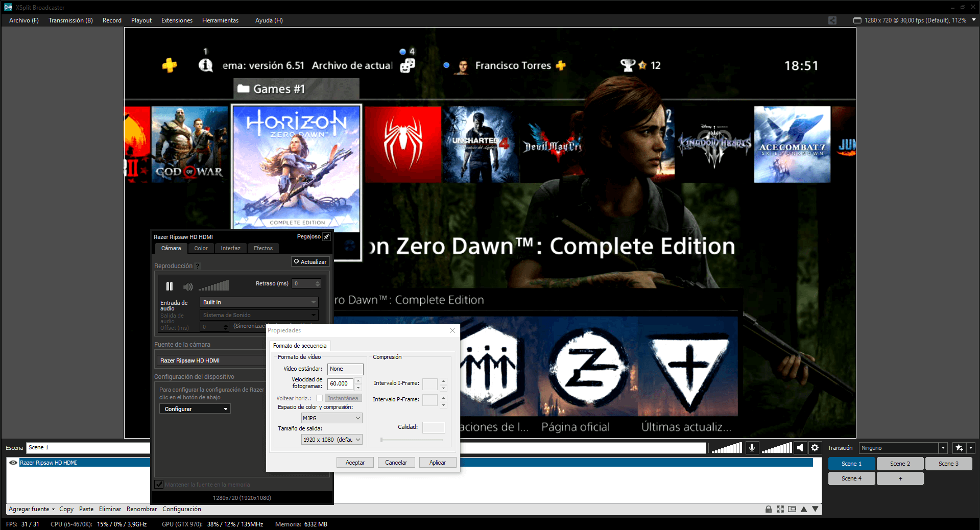This screenshot has height=530, width=980.
Task: Expand resolution menu arrow at top right
Action: click(x=974, y=20)
